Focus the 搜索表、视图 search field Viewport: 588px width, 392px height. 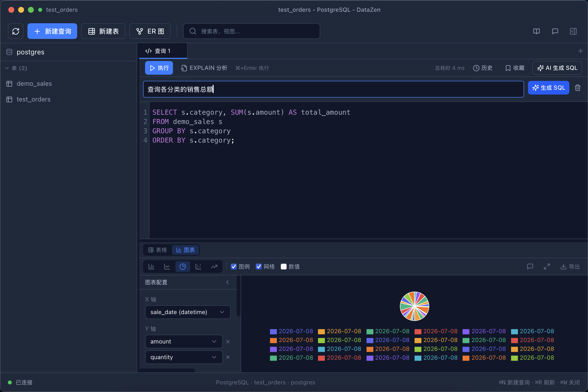[252, 31]
